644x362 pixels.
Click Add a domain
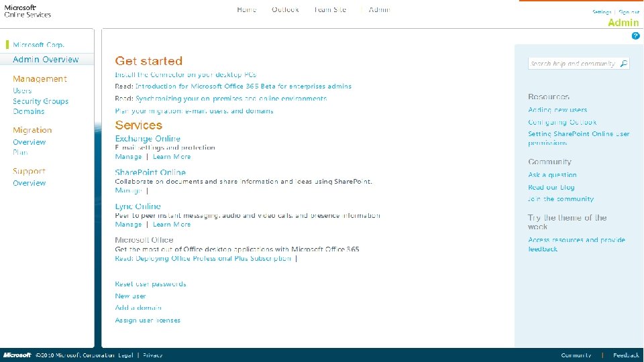[138, 308]
